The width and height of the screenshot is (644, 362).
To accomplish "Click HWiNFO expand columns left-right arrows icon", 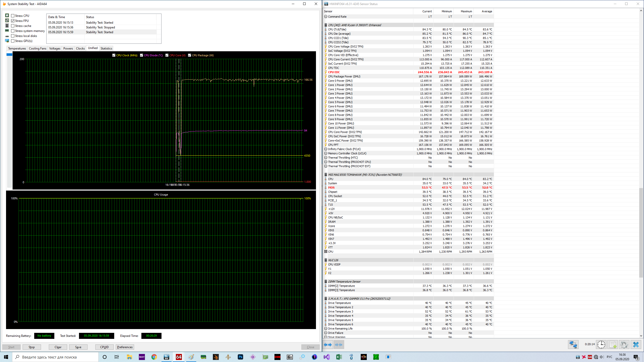I will [x=328, y=344].
